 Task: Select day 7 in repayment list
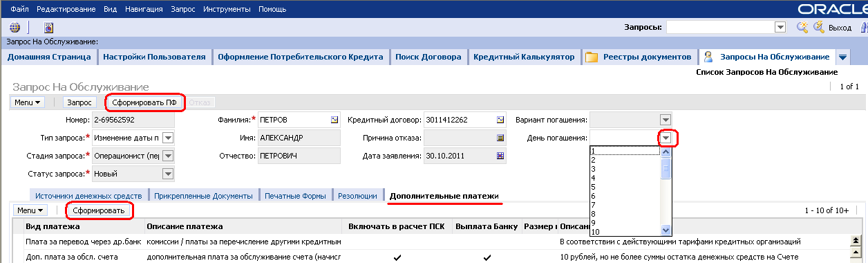[x=625, y=204]
